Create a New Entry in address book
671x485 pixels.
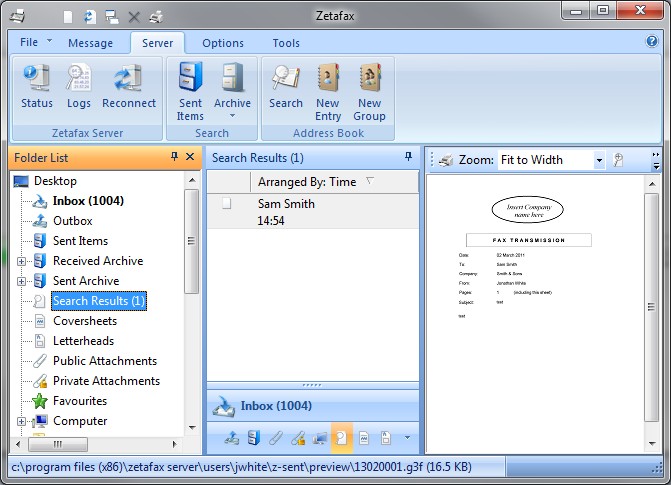[328, 91]
